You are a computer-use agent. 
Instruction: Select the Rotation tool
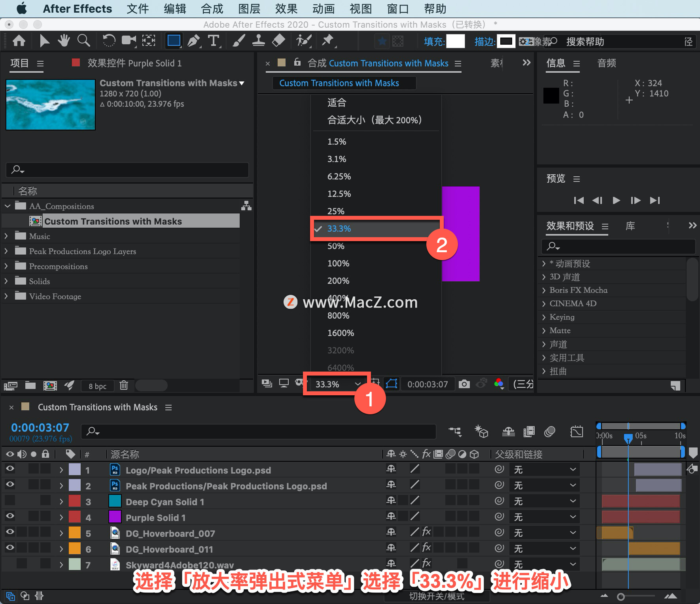[x=109, y=40]
